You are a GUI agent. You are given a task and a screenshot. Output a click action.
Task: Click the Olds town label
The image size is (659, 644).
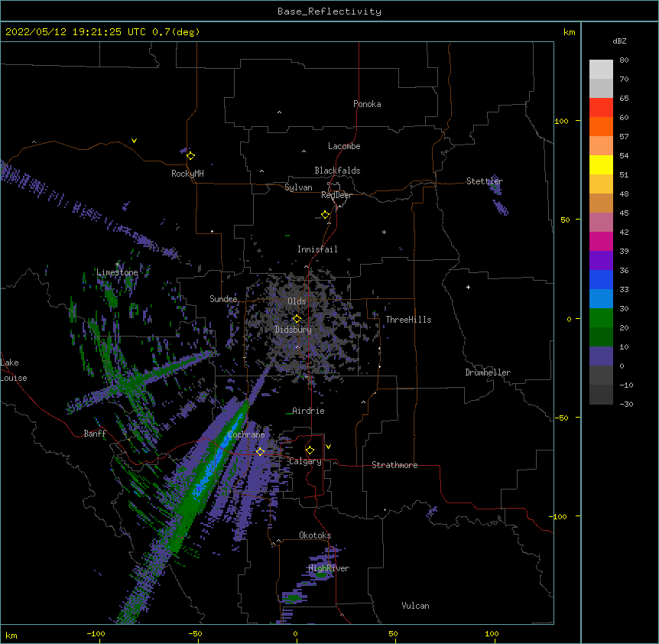pyautogui.click(x=297, y=301)
